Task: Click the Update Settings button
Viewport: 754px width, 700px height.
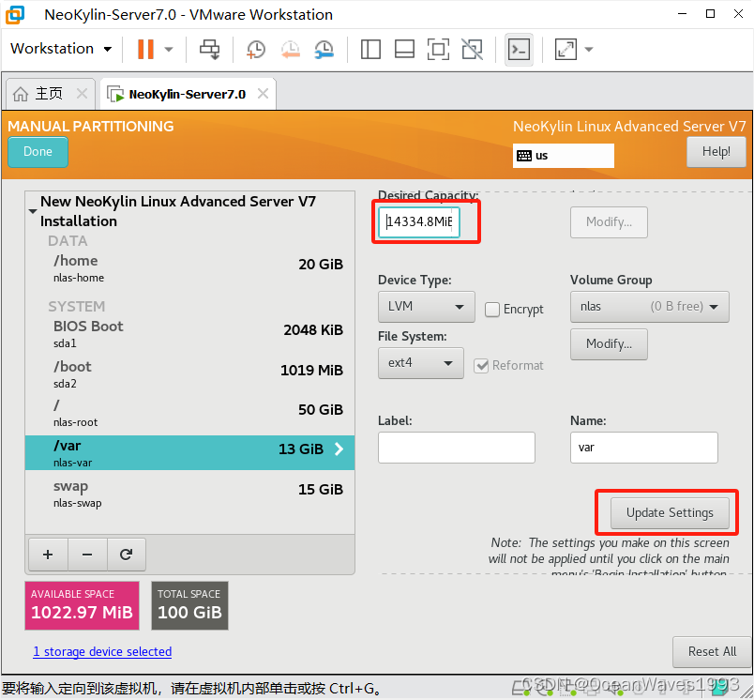Action: click(x=670, y=513)
